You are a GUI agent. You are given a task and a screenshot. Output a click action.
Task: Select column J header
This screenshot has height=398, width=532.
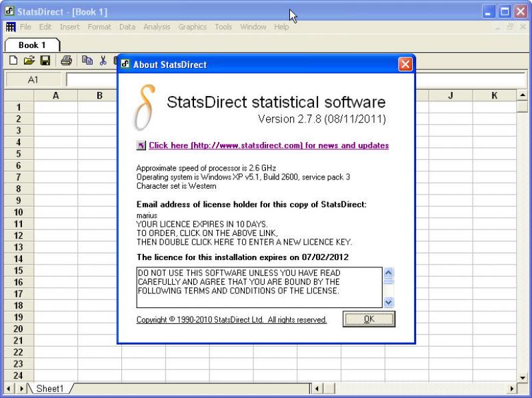(x=451, y=96)
